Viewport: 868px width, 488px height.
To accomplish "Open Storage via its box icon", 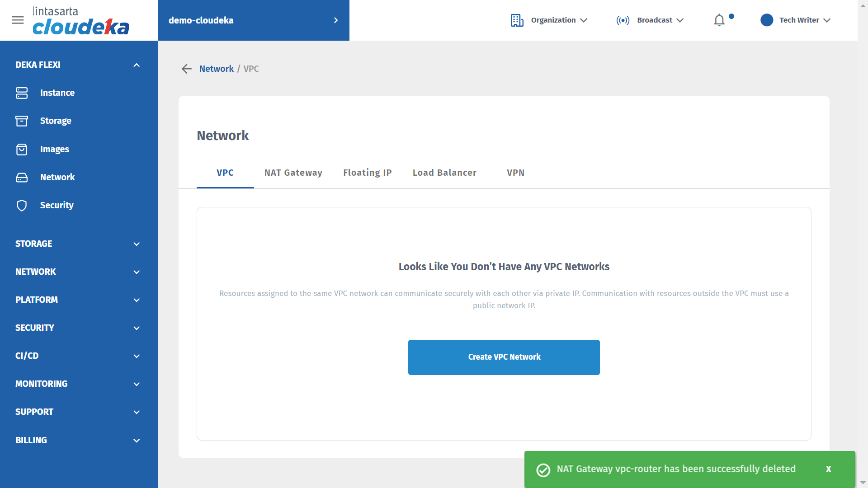I will (x=22, y=121).
